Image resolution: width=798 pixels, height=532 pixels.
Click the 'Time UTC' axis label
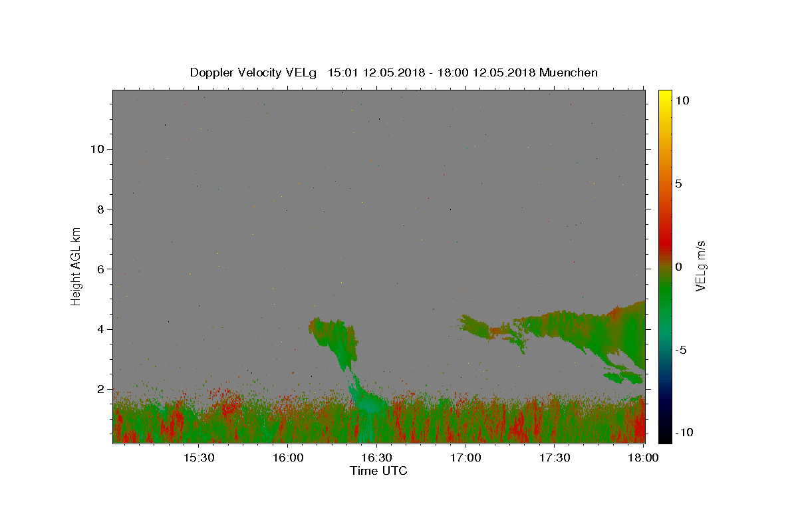point(378,471)
